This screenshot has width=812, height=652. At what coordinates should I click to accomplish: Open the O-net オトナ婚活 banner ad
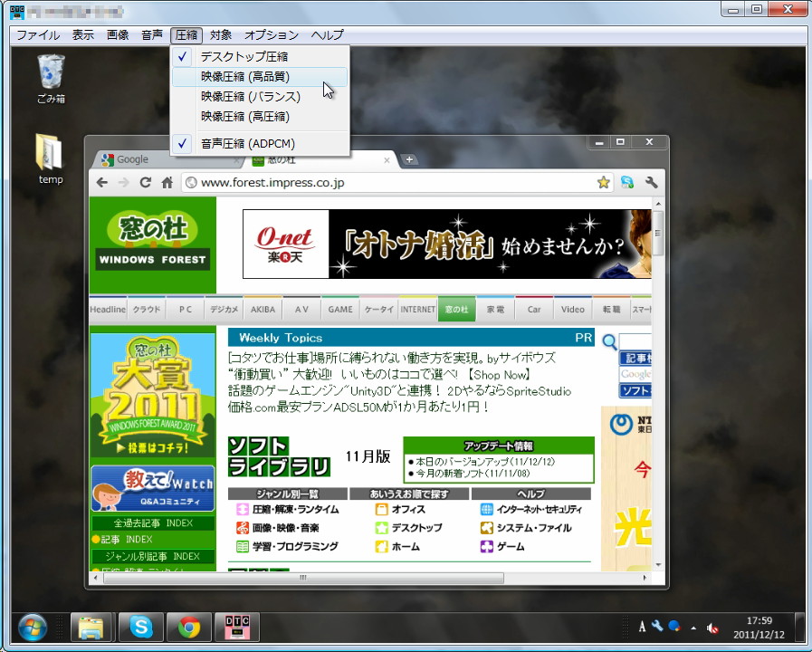pyautogui.click(x=447, y=244)
